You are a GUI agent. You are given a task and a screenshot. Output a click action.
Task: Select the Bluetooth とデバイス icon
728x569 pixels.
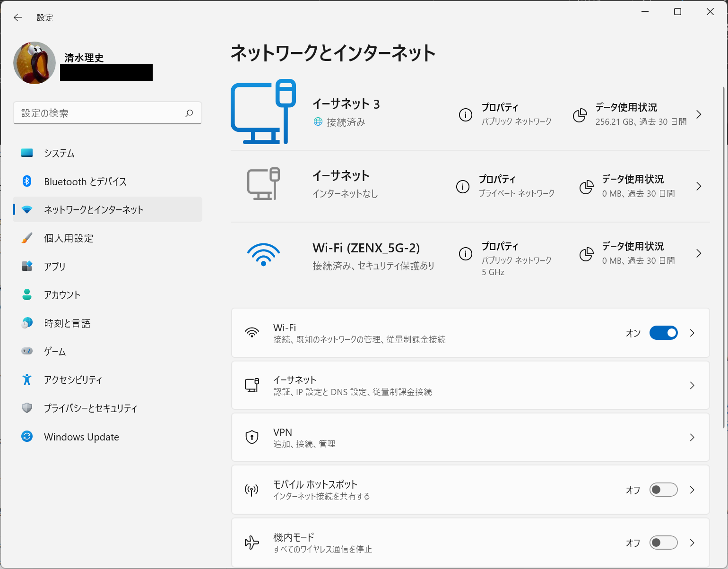27,181
